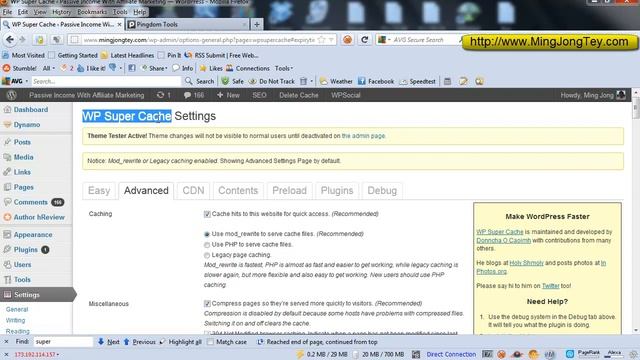Click Stumble! toolbar icon
640x360 pixels.
tap(20, 68)
